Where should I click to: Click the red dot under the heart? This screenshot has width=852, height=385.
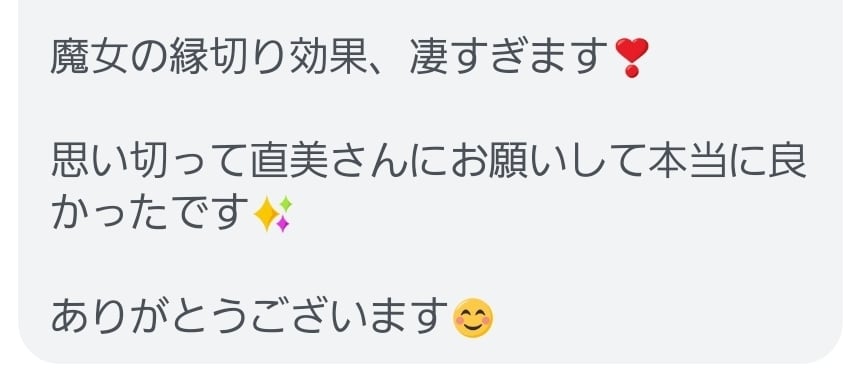coord(631,72)
